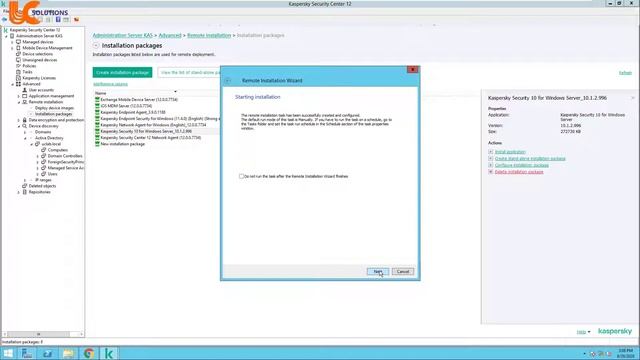The image size is (640, 360).
Task: Click Delete installation package link
Action: (x=519, y=172)
